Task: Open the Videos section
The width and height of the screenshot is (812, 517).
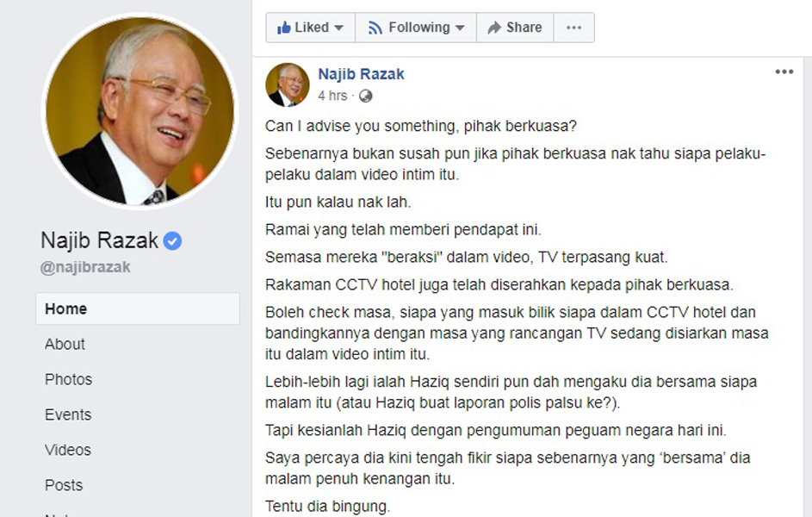Action: 68,450
